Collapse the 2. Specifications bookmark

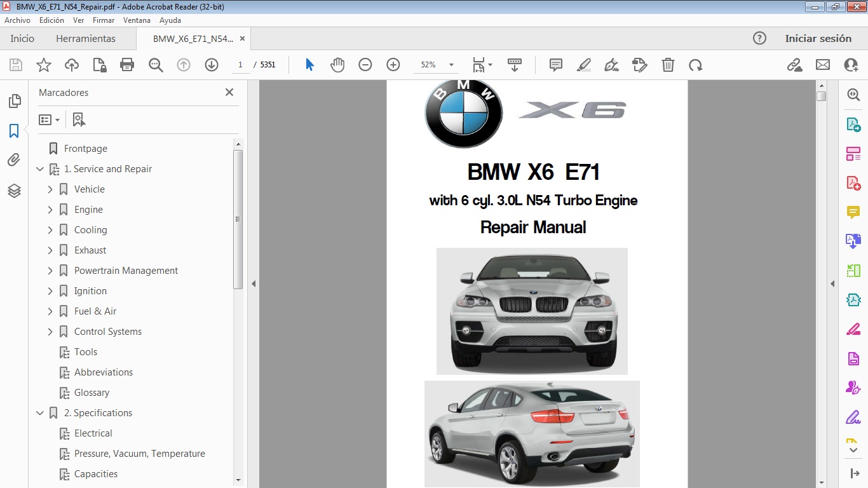[40, 413]
